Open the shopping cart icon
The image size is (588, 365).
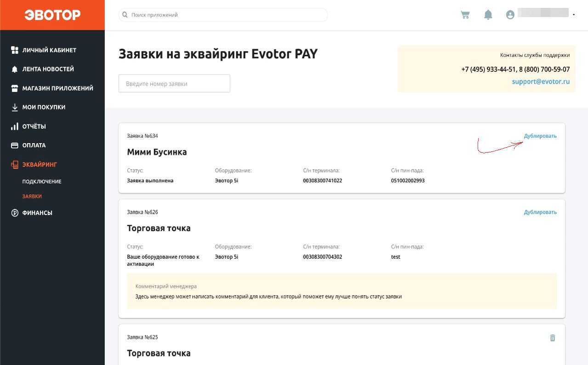click(x=465, y=15)
